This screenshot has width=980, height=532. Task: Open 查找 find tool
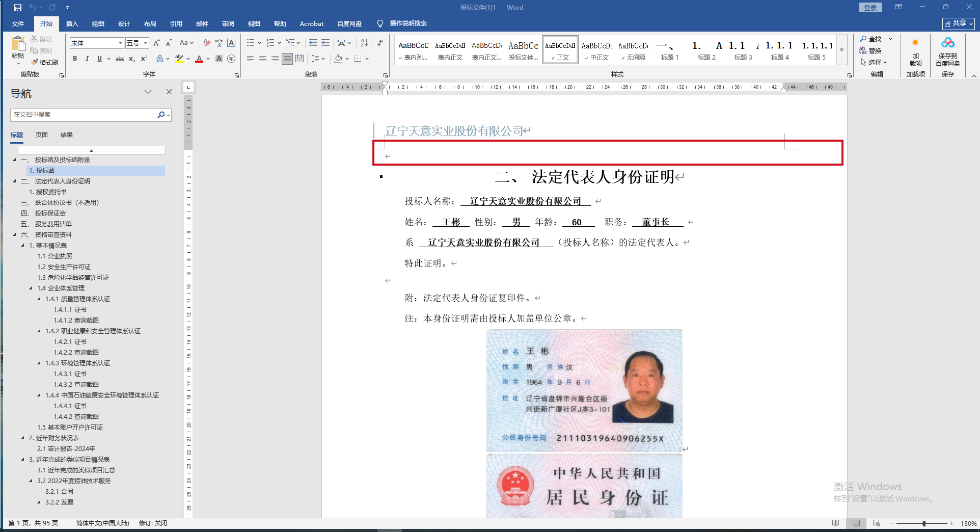click(x=870, y=39)
